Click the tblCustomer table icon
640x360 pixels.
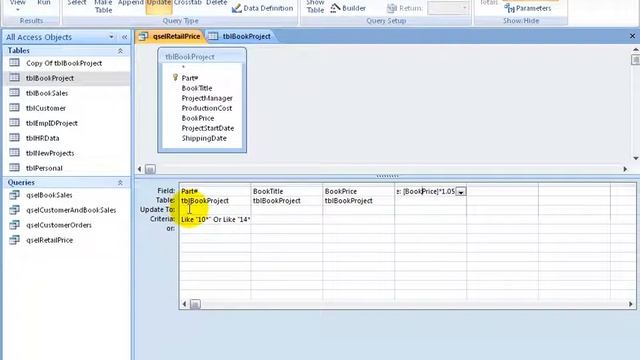tap(14, 108)
